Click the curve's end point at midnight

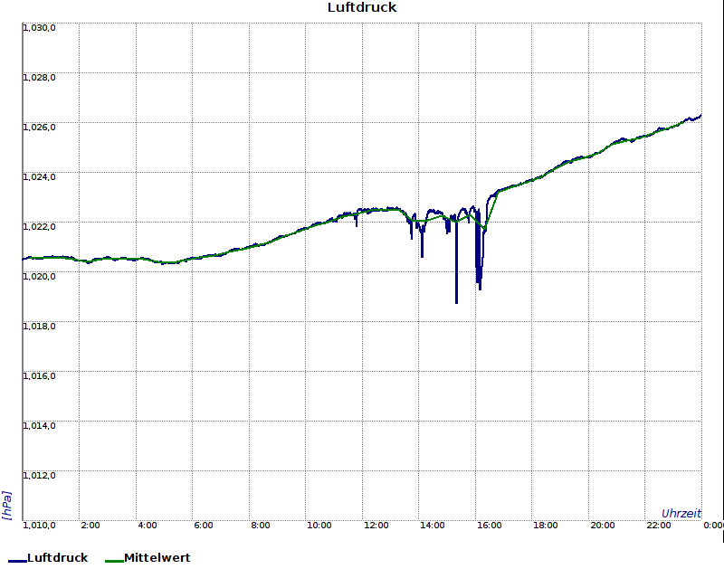point(700,116)
